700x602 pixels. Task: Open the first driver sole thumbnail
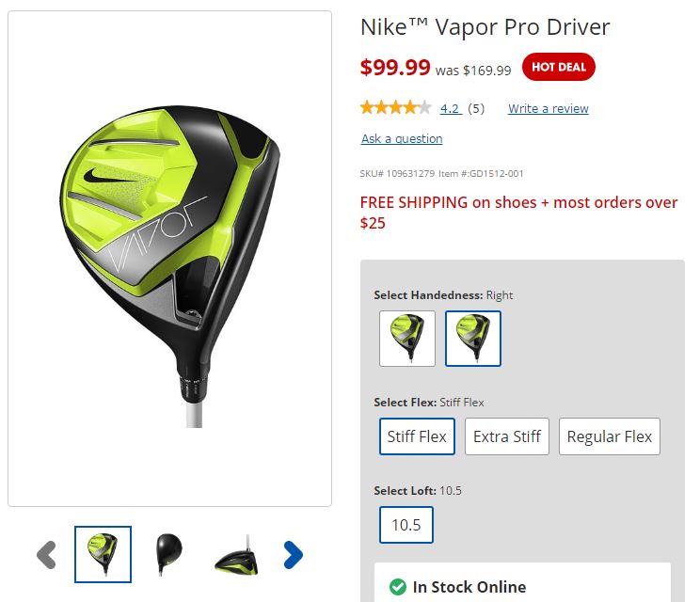[x=103, y=554]
